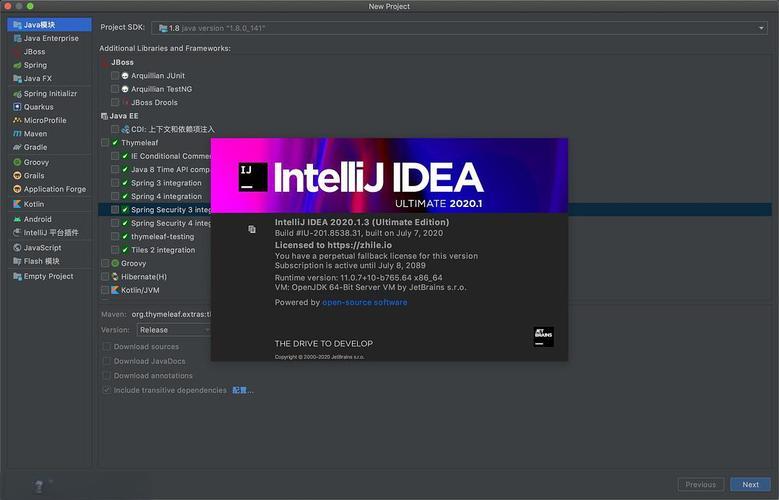Toggle Tiles 2 integration checkbox

[115, 250]
